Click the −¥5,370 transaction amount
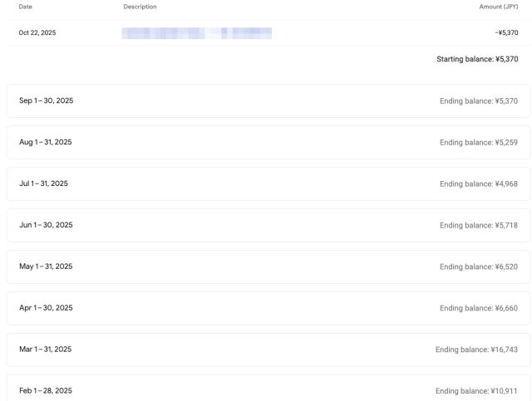The width and height of the screenshot is (532, 401). point(506,32)
